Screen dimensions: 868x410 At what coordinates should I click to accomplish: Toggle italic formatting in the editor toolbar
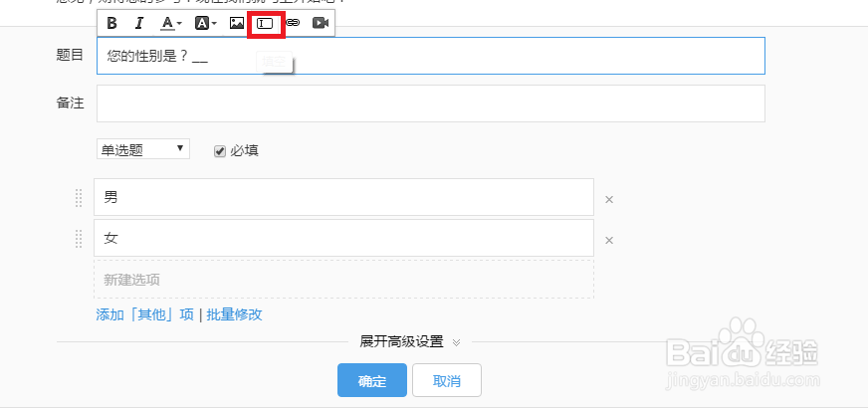(x=139, y=23)
